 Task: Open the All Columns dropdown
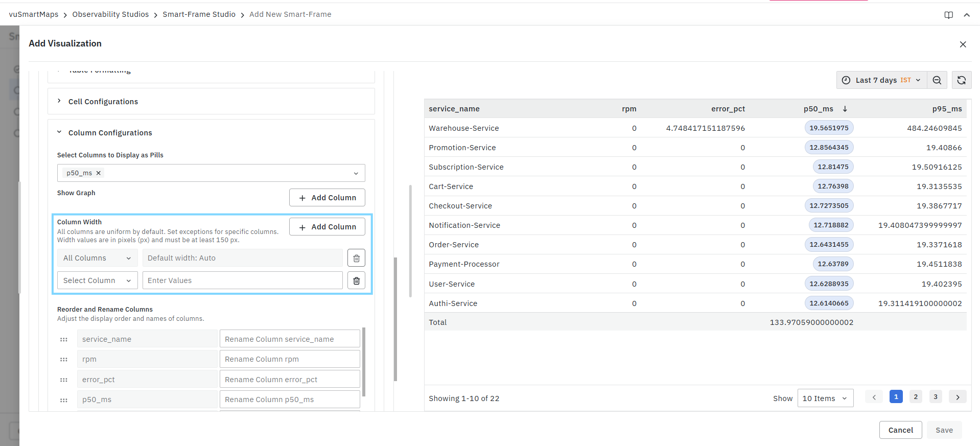(x=97, y=258)
